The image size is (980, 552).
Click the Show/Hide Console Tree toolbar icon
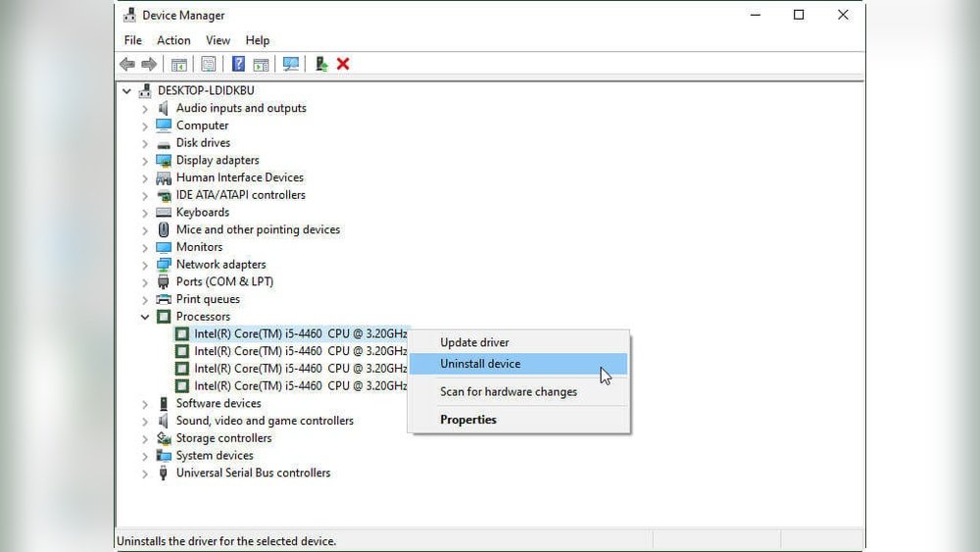coord(179,65)
